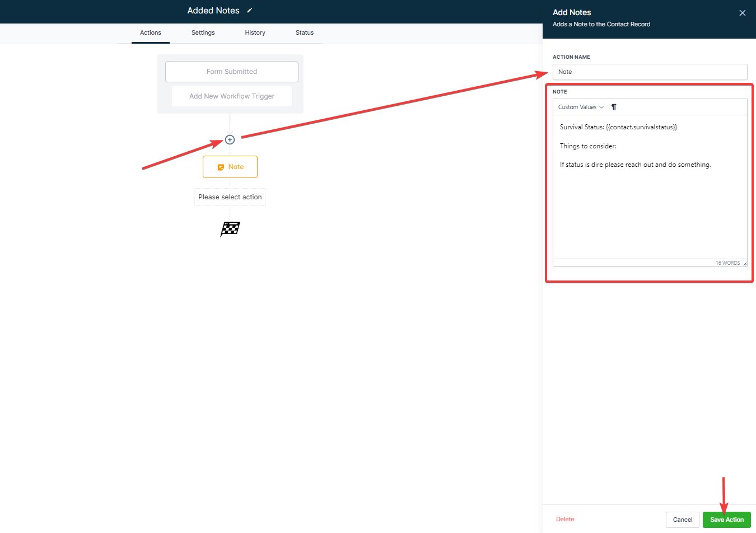Click the checkered flag workflow end marker

[x=230, y=228]
